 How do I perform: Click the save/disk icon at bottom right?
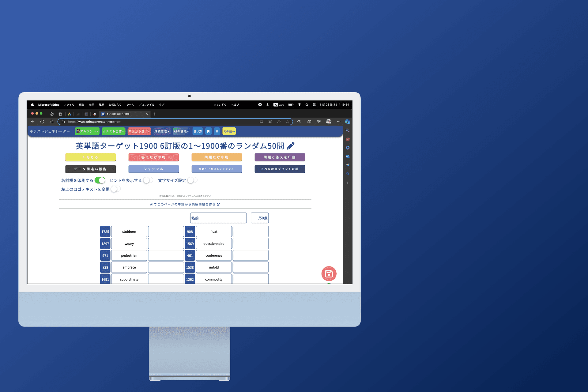[329, 274]
